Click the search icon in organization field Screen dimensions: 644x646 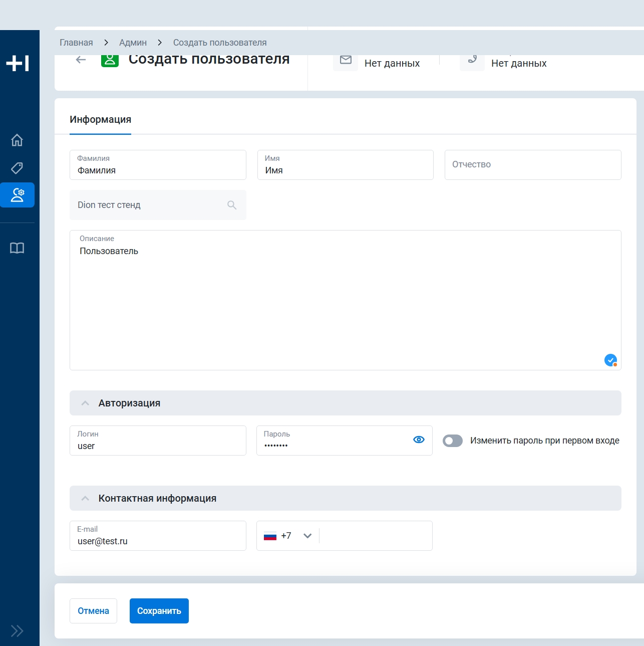pos(232,205)
